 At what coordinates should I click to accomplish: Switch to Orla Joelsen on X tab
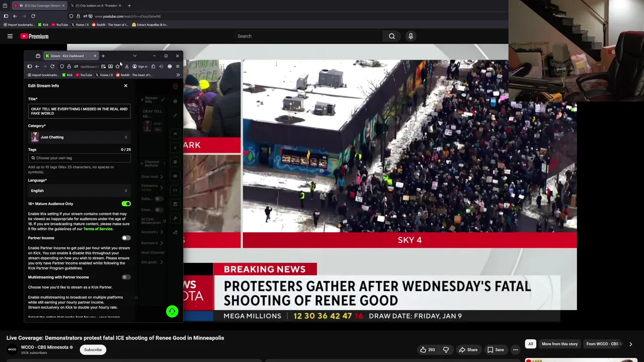(95, 6)
